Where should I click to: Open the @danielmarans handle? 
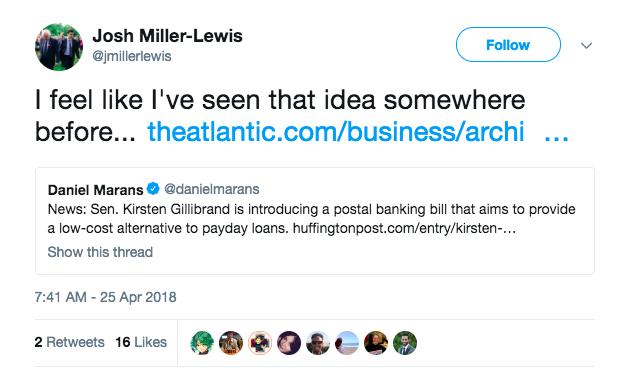pyautogui.click(x=212, y=189)
